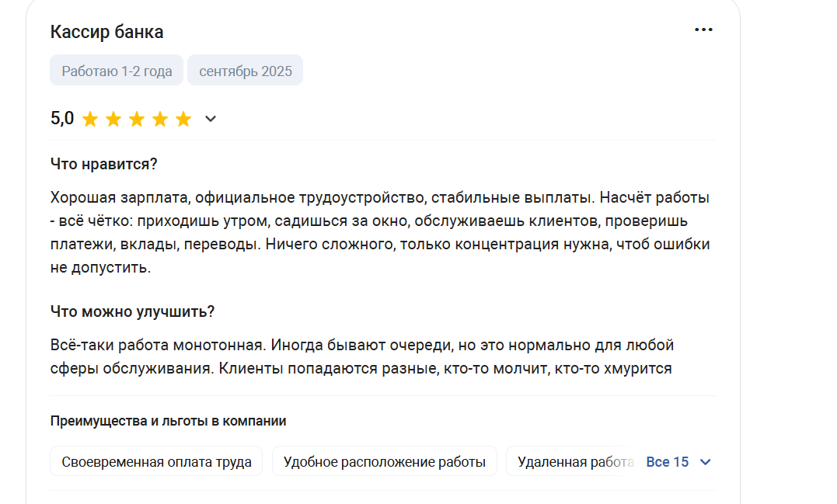
Task: Click the 'Удобное расположение работы' benefit chip
Action: [385, 461]
